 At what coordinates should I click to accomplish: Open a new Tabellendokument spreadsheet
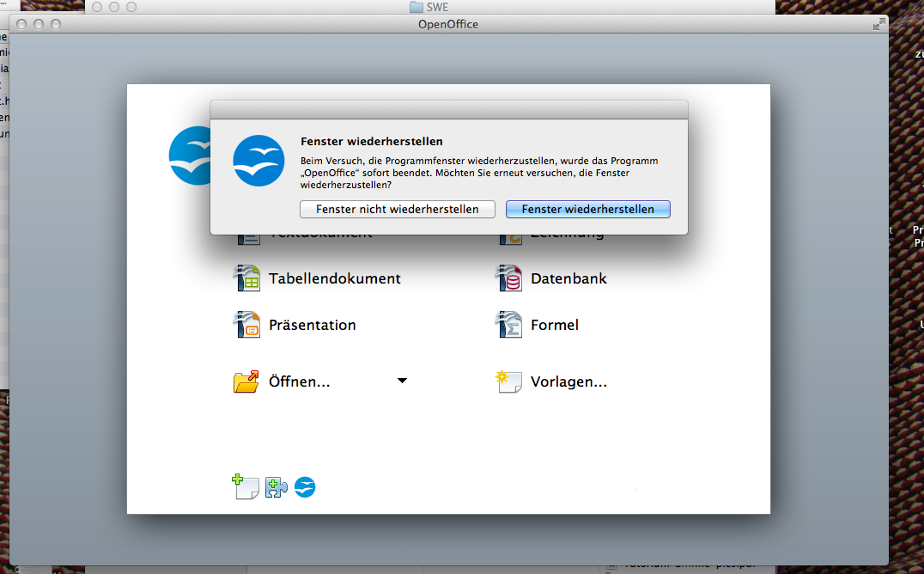click(x=334, y=278)
